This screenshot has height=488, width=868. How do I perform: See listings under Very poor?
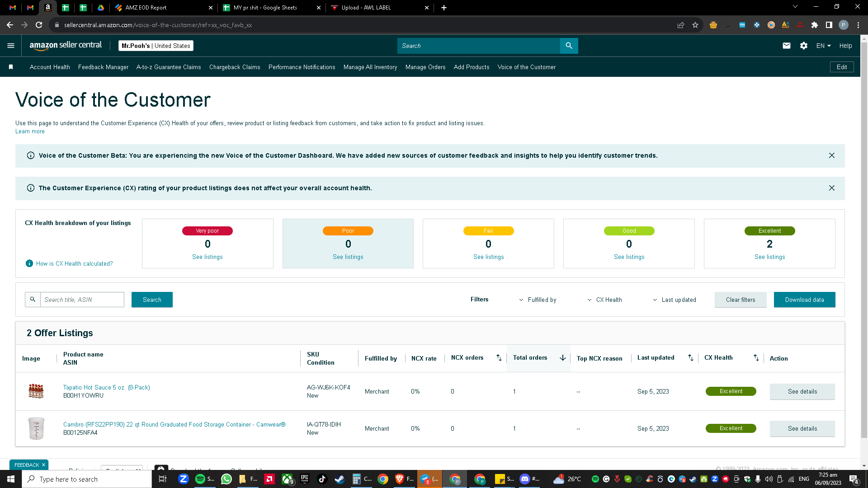tap(208, 257)
